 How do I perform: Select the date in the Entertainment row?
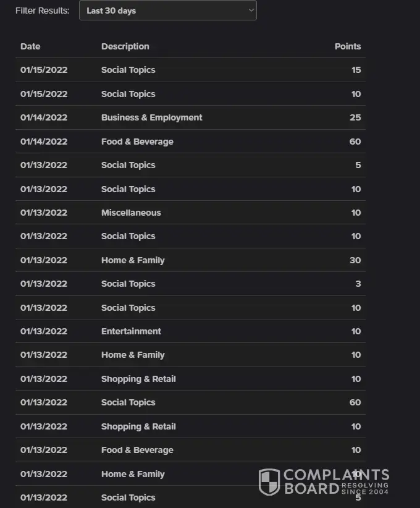[44, 331]
